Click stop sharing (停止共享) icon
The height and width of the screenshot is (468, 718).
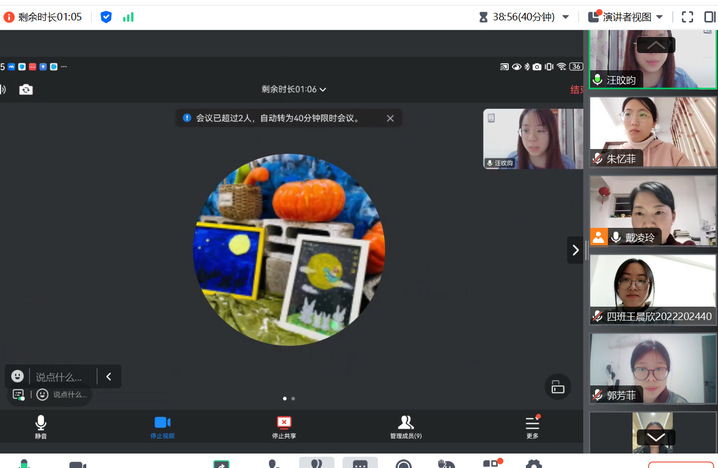(x=284, y=423)
